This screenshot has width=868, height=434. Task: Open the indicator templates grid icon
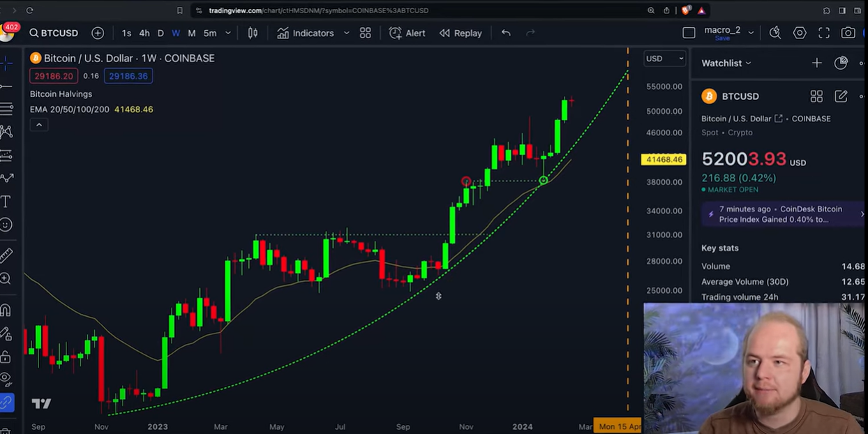coord(365,33)
